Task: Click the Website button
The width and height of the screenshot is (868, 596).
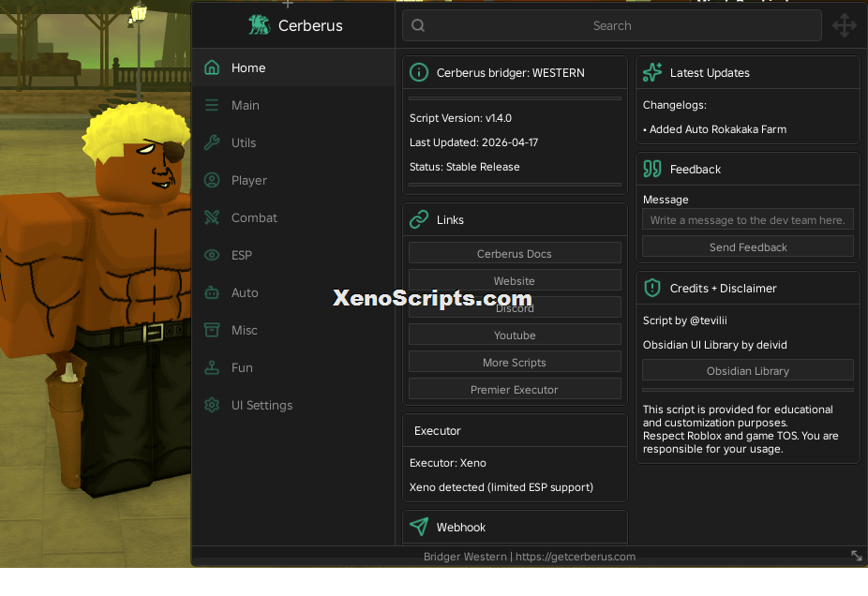Action: click(x=515, y=280)
